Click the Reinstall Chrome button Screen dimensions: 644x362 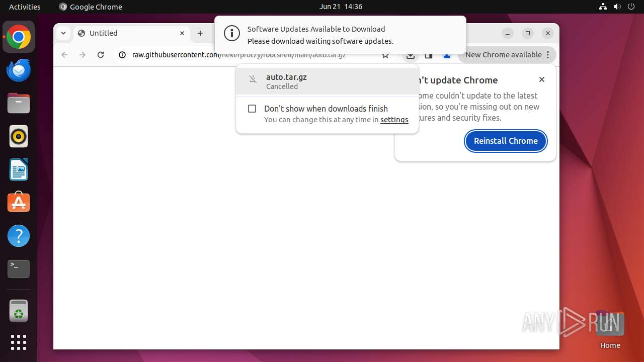click(x=506, y=141)
